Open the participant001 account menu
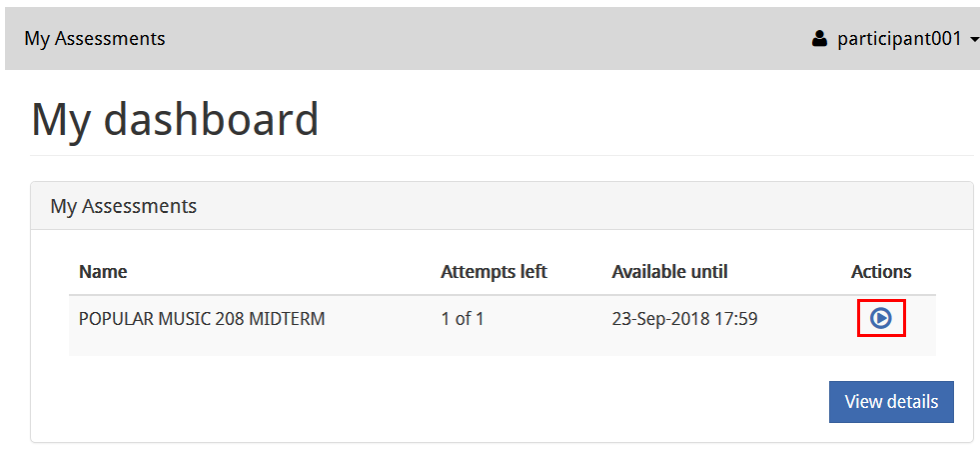This screenshot has width=980, height=449. click(x=897, y=39)
